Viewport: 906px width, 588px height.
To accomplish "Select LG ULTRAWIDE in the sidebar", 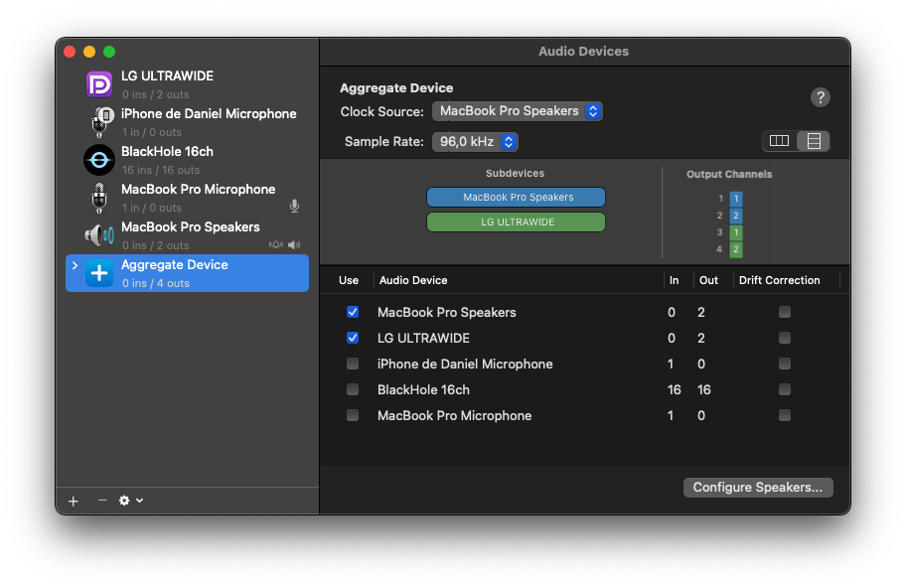I will (x=187, y=84).
